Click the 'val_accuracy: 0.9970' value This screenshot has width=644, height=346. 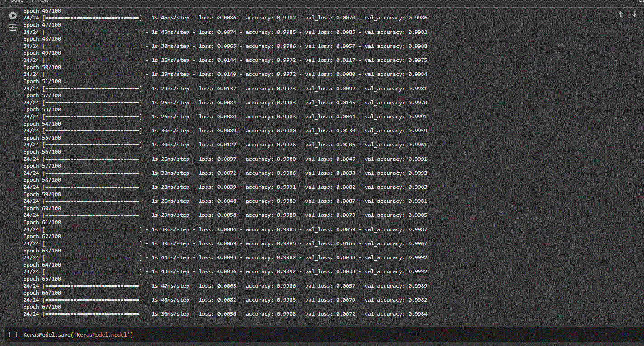point(396,103)
